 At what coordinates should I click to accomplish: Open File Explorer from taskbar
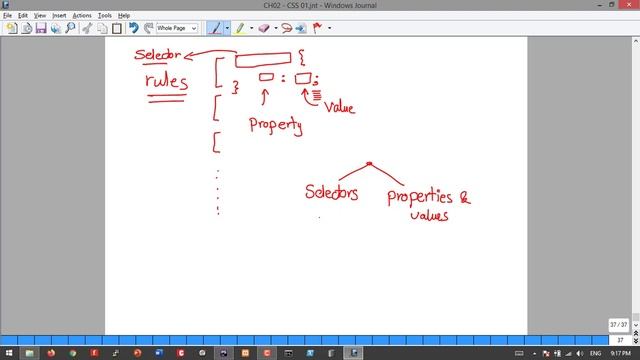click(x=29, y=353)
